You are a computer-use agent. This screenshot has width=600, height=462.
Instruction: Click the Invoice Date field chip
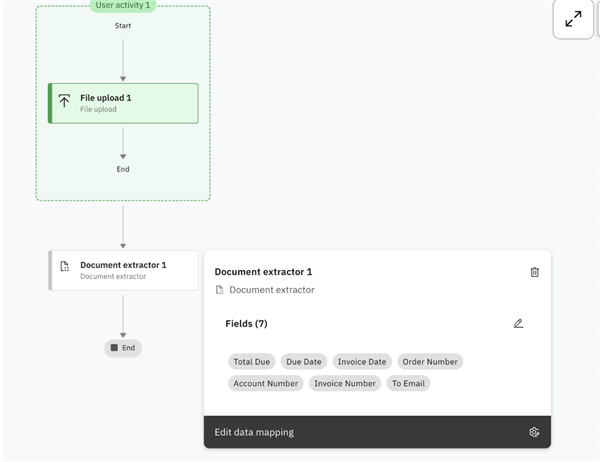362,362
